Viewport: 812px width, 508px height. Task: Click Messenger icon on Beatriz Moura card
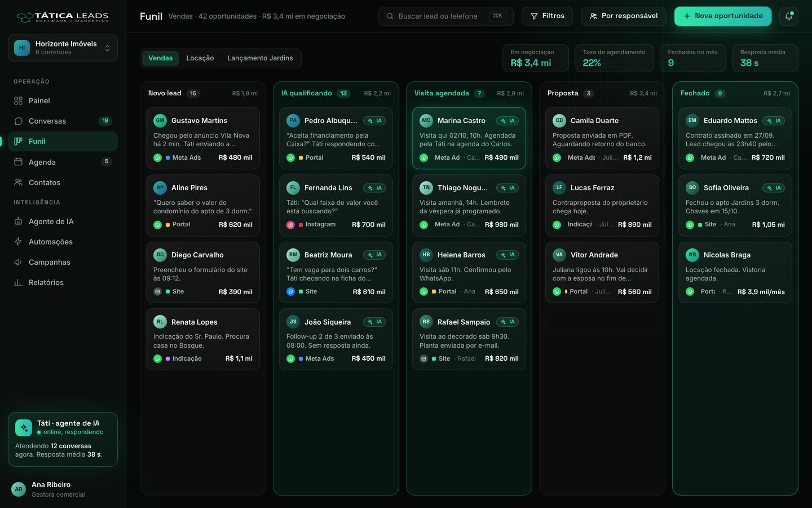pos(290,292)
